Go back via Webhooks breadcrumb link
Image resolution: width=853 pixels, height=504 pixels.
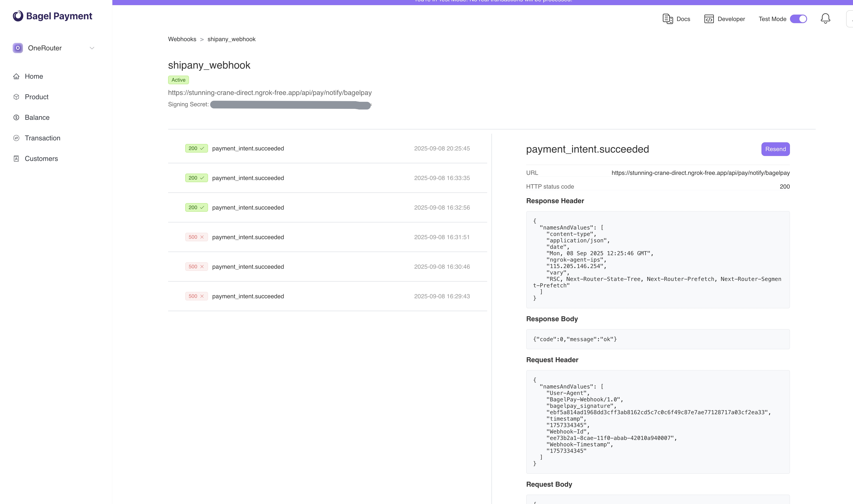182,39
